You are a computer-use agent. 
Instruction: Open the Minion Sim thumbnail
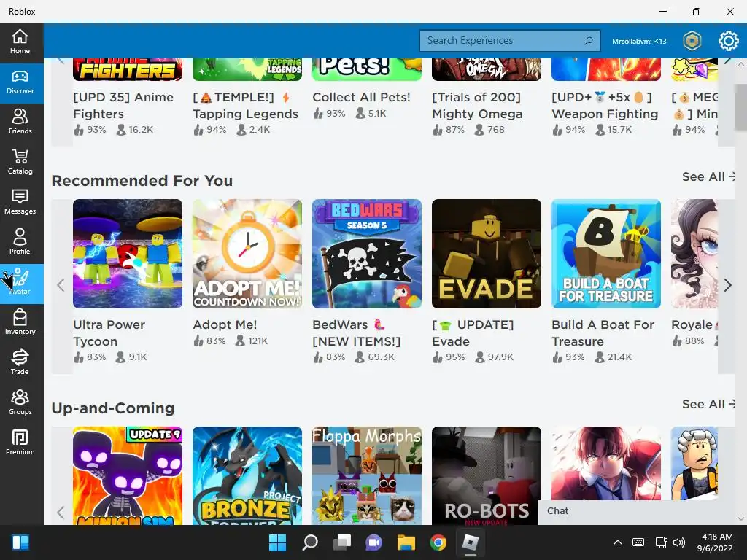coord(128,475)
